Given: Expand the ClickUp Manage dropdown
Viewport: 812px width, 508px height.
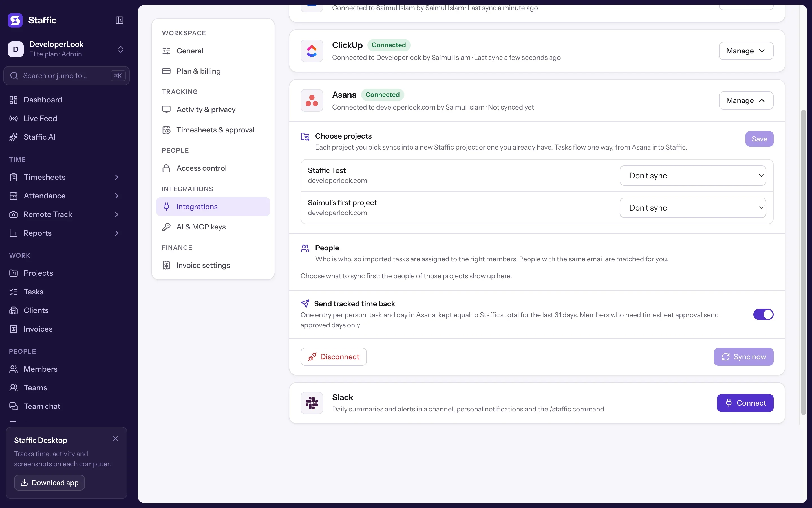Looking at the screenshot, I should (x=746, y=51).
